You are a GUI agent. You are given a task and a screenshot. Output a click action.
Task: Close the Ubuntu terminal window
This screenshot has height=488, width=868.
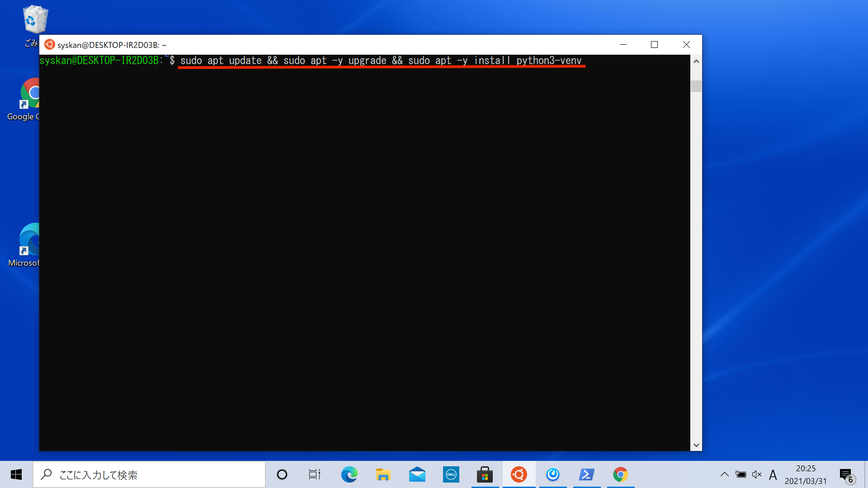pos(686,45)
